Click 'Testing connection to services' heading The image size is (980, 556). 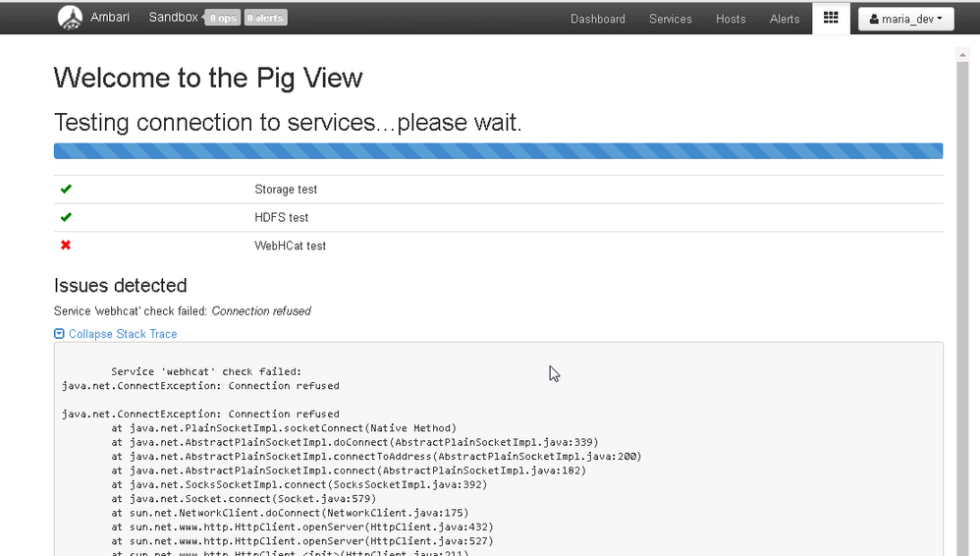pyautogui.click(x=288, y=123)
